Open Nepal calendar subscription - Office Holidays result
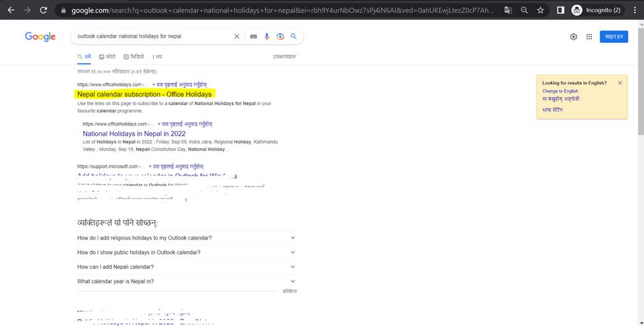Screen dimensions: 644x326 pos(145,94)
